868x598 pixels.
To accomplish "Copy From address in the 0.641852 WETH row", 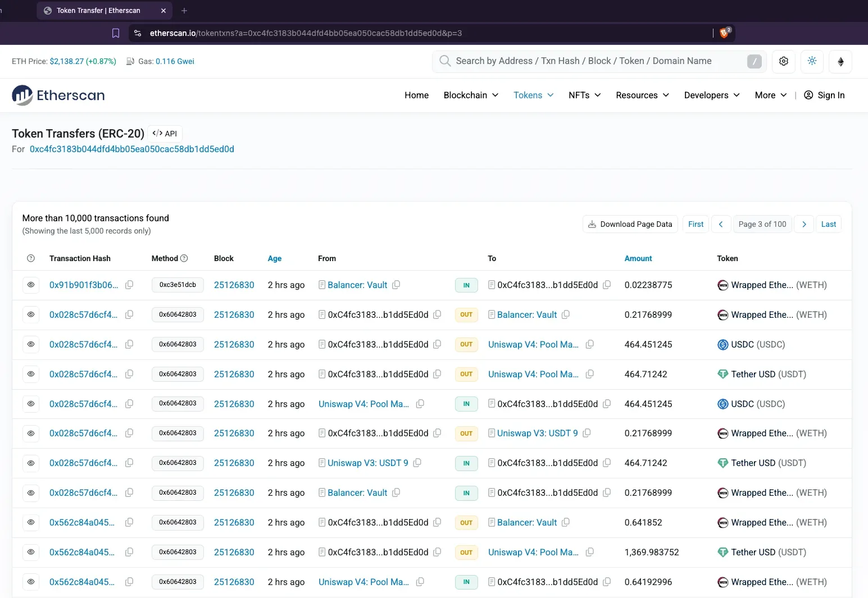I will tap(437, 522).
